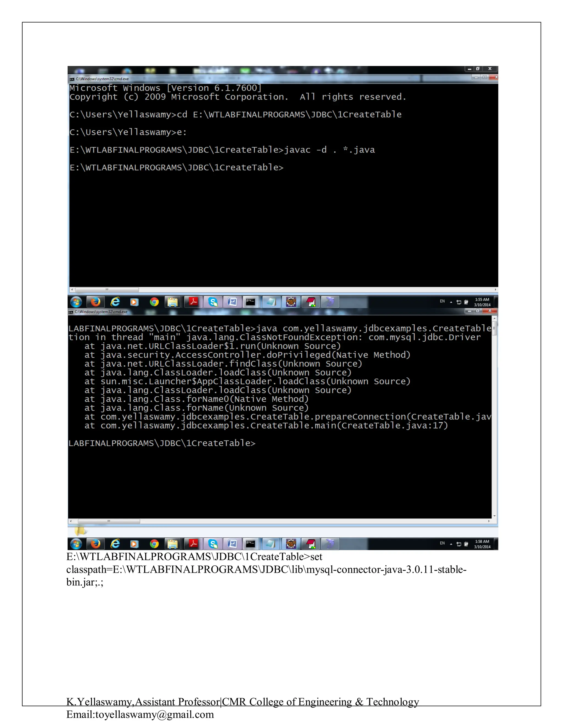
Task: Open Firefox in the 1:55 AM taskbar
Action: click(x=95, y=302)
